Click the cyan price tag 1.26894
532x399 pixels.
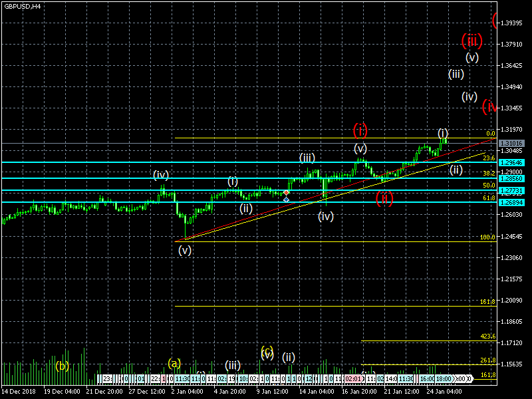(511, 203)
